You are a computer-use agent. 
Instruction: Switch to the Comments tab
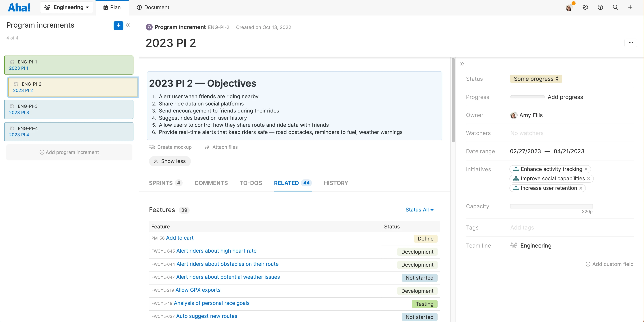[x=211, y=183]
